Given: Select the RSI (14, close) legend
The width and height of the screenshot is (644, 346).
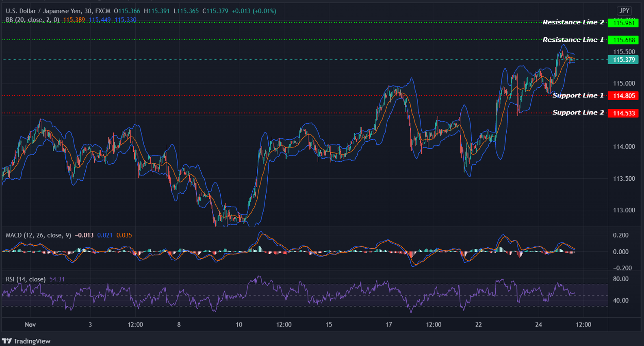Looking at the screenshot, I should coord(26,279).
